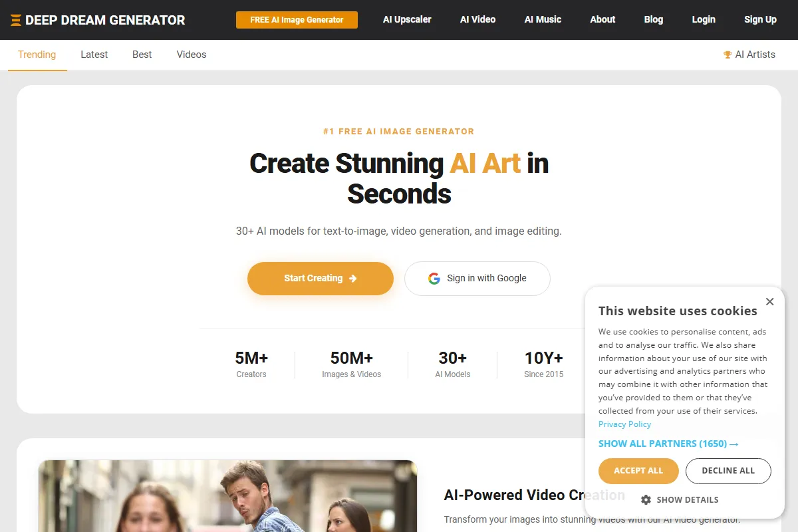This screenshot has height=532, width=798.
Task: Open the Videos tab
Action: (x=191, y=55)
